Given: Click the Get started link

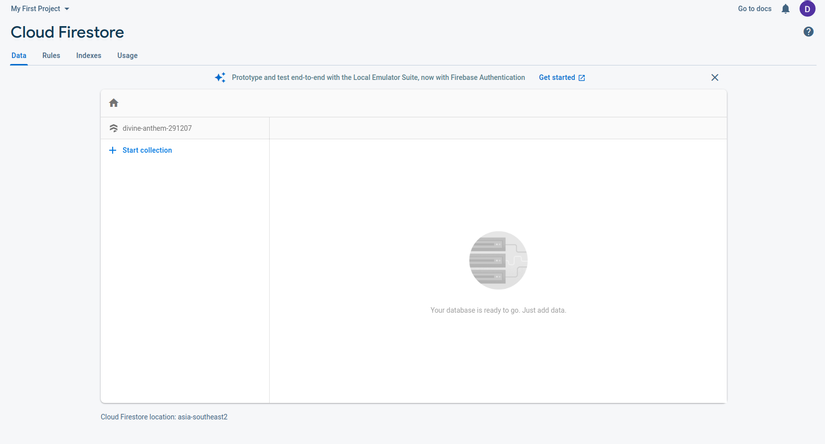Looking at the screenshot, I should [561, 77].
